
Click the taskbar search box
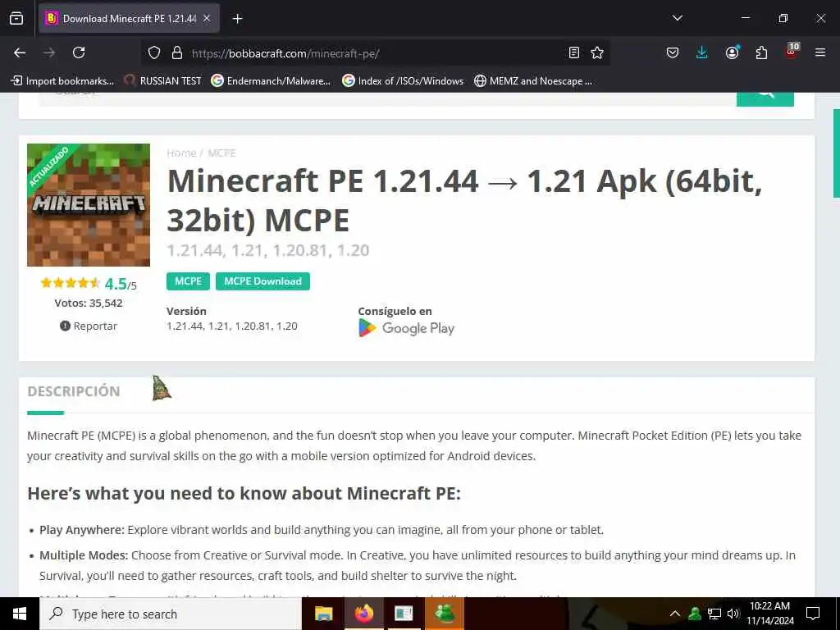pyautogui.click(x=171, y=614)
